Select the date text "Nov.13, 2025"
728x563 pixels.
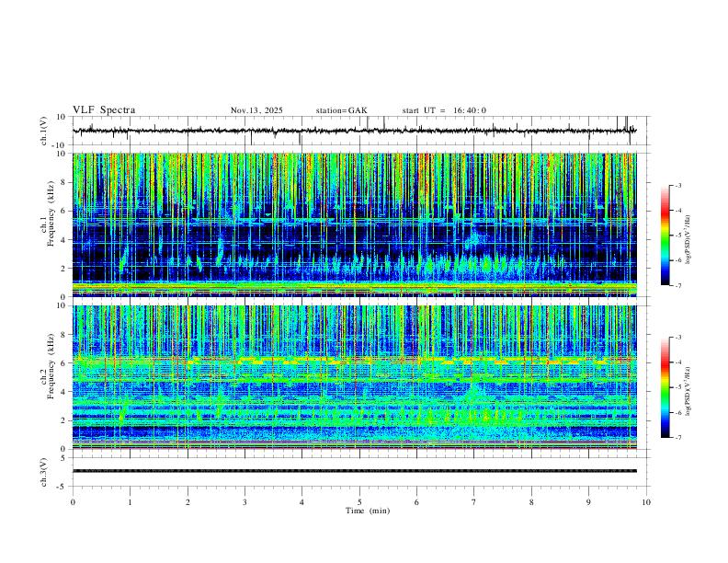click(256, 110)
